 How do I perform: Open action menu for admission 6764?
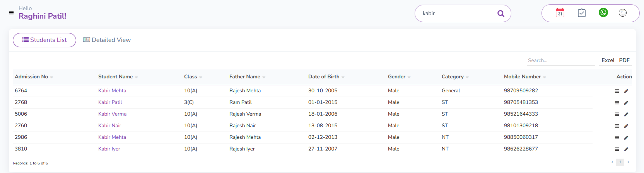(x=617, y=91)
